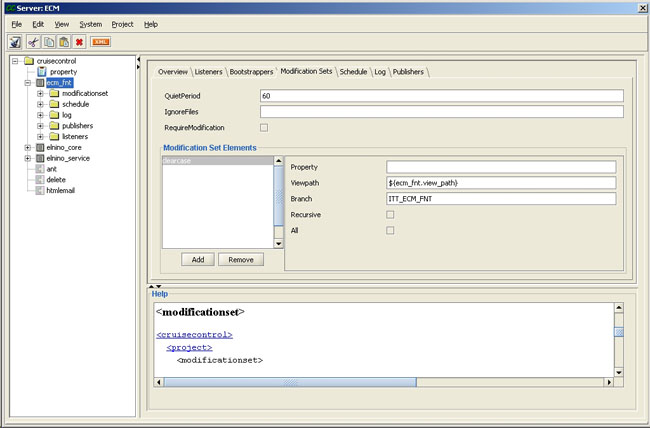Click the Cut scissors toolbar icon
Screen dimensions: 650x428
tap(33, 42)
